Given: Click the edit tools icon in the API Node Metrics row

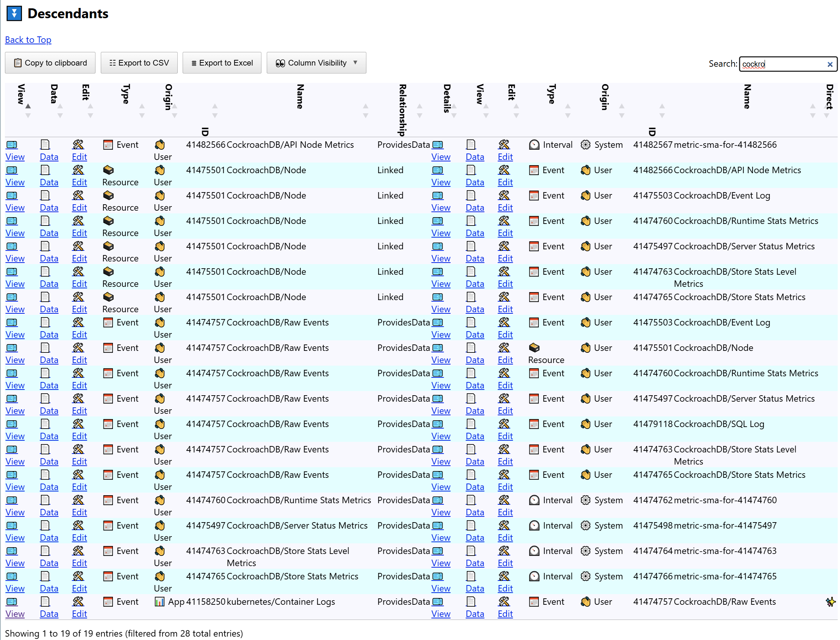Looking at the screenshot, I should [x=78, y=145].
